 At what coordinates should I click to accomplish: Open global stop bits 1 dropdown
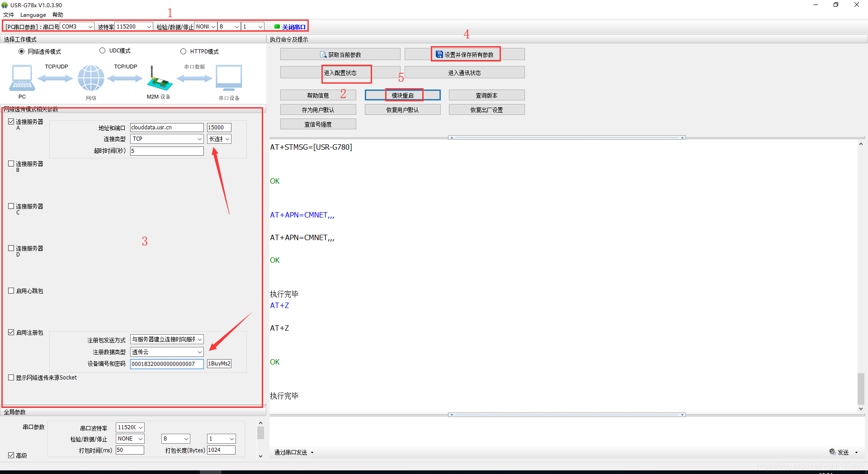point(222,439)
